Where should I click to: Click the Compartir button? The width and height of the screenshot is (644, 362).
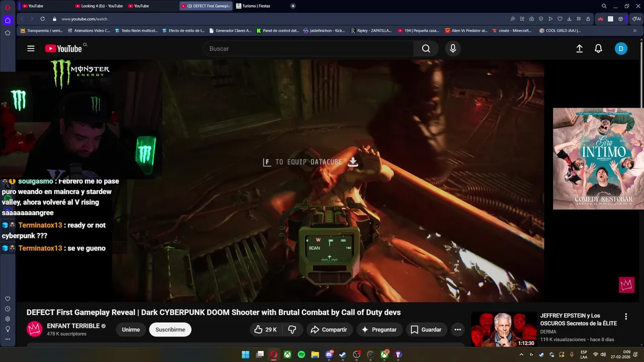click(329, 330)
